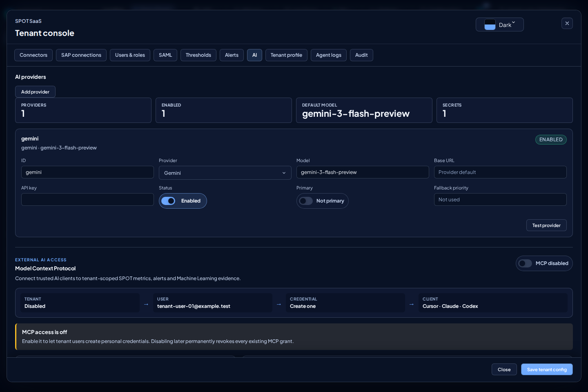The height and width of the screenshot is (392, 588).
Task: Select the SAML tab
Action: 165,55
